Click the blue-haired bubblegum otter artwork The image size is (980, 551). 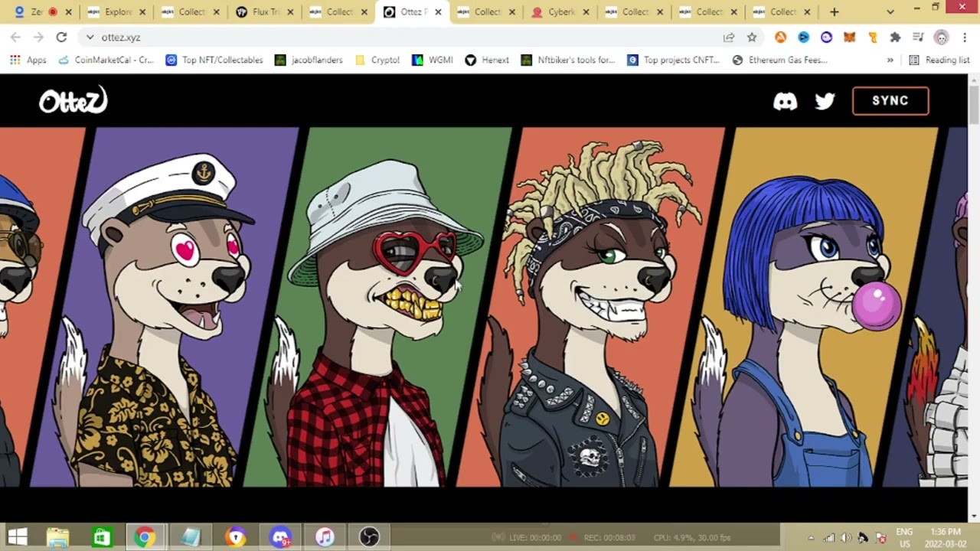click(804, 308)
